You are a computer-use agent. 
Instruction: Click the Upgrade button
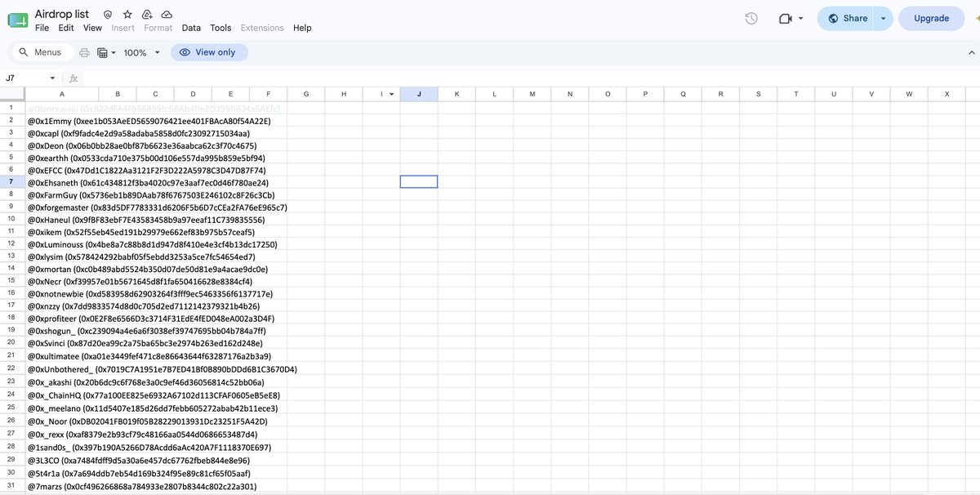coord(931,18)
